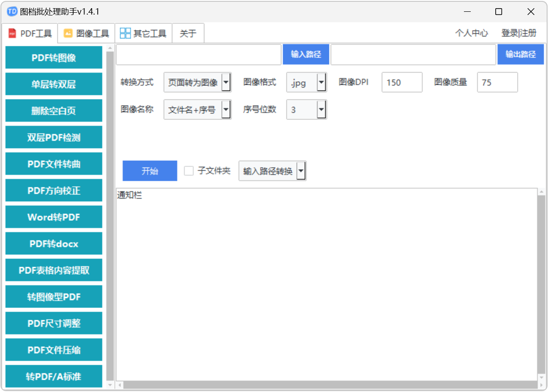Click the red PDF icon on PDF工具 tab
This screenshot has width=548, height=392.
(12, 33)
